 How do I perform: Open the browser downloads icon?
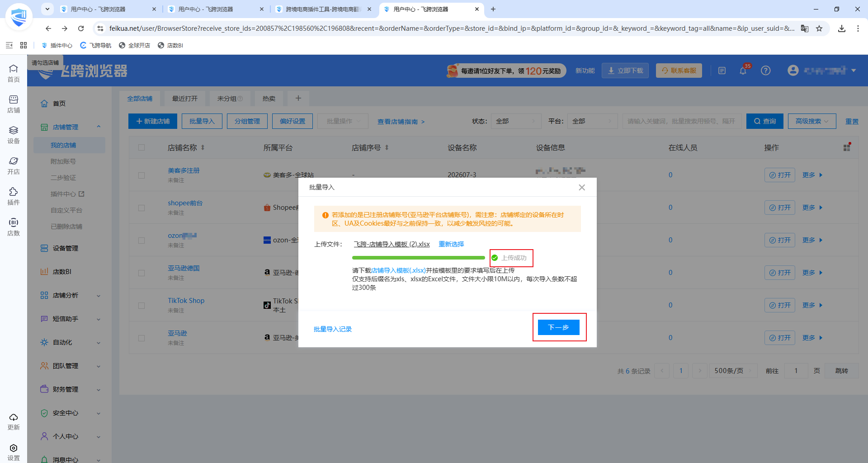841,28
